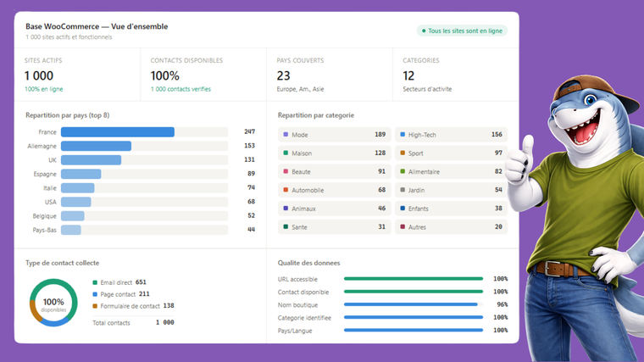This screenshot has height=362, width=644.
Task: Click the Nom boutique quality bar
Action: [413, 305]
